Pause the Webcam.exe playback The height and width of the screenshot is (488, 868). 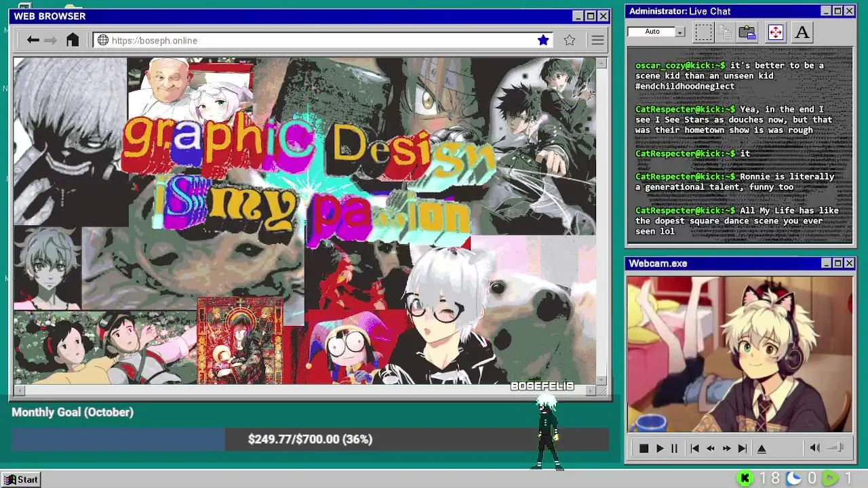click(x=674, y=449)
